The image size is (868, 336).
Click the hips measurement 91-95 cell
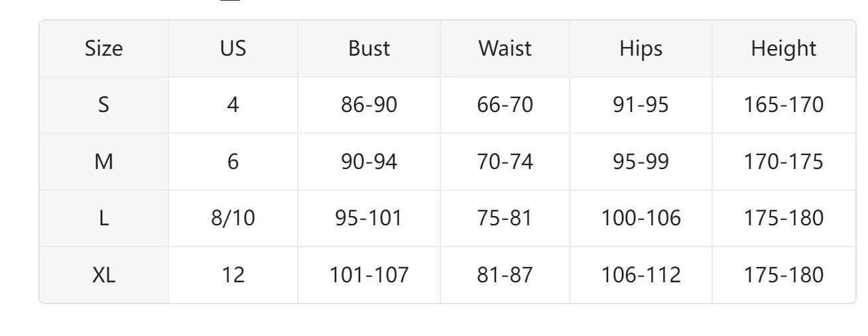point(641,105)
